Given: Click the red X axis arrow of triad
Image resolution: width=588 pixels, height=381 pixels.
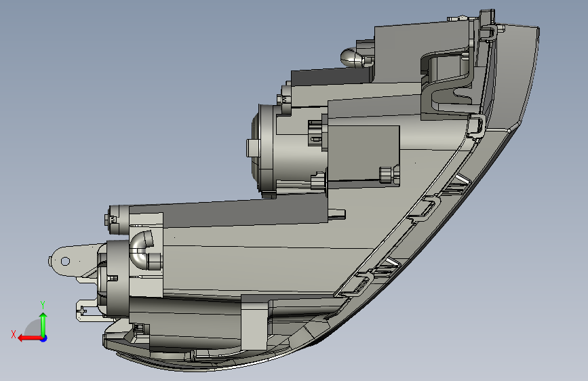Looking at the screenshot, I should (29, 338).
